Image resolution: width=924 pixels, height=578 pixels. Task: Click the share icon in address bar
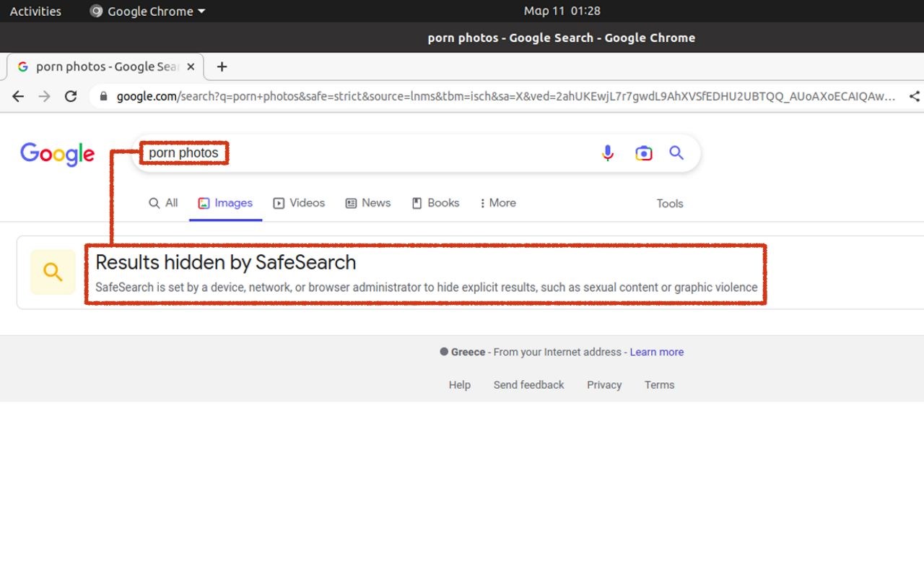[x=915, y=96]
